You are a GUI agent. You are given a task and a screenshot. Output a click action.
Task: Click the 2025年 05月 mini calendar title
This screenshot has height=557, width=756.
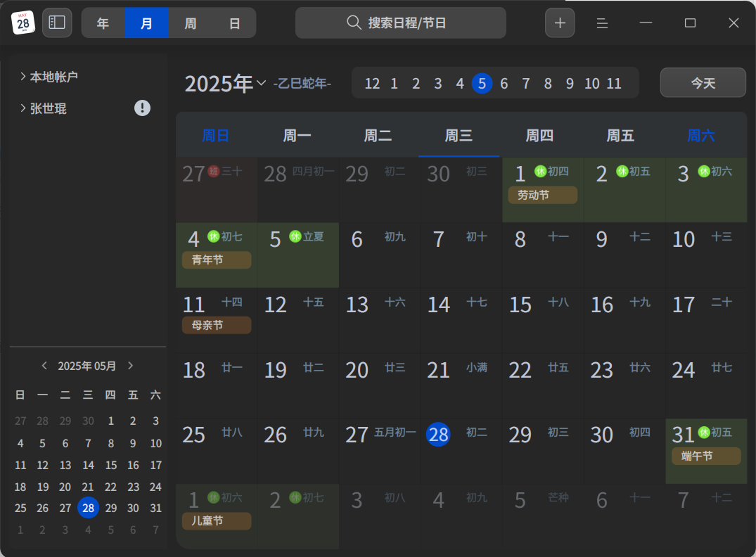87,366
